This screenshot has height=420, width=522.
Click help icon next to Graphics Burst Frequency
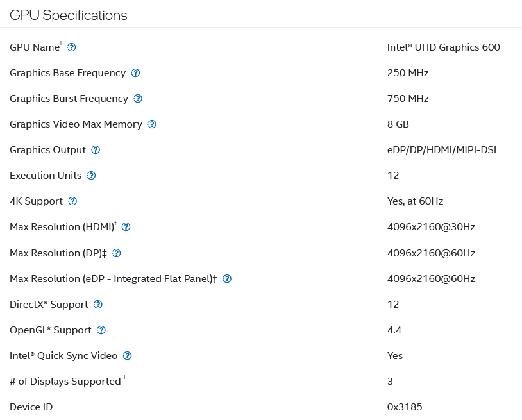[138, 99]
